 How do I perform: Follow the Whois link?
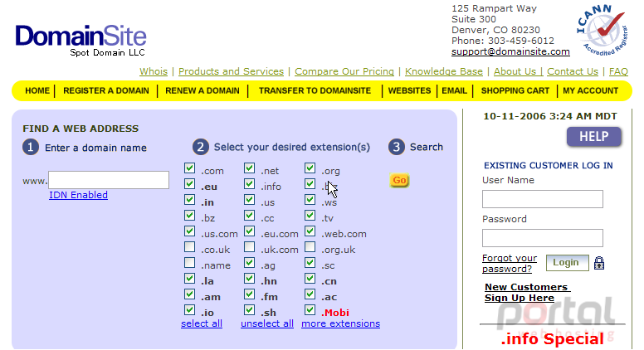point(154,71)
